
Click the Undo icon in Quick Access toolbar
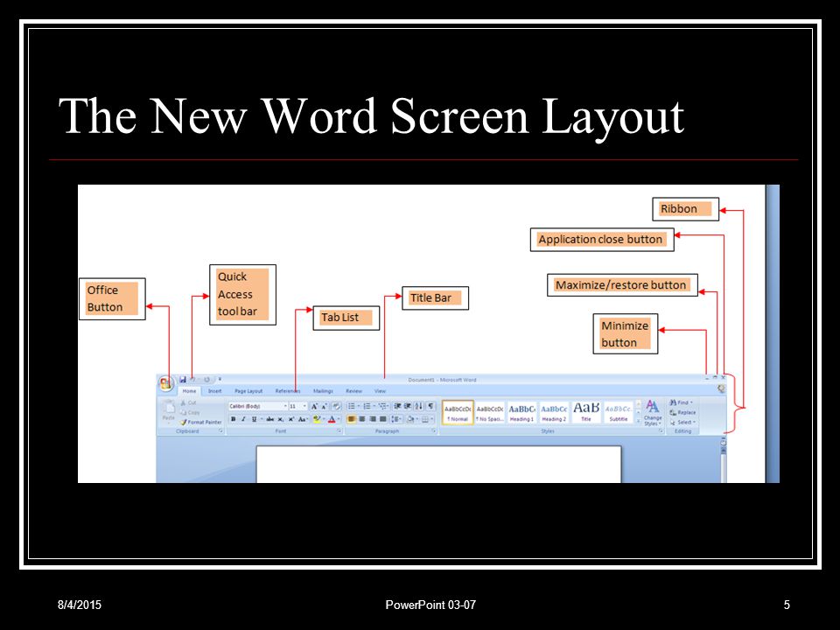192,379
